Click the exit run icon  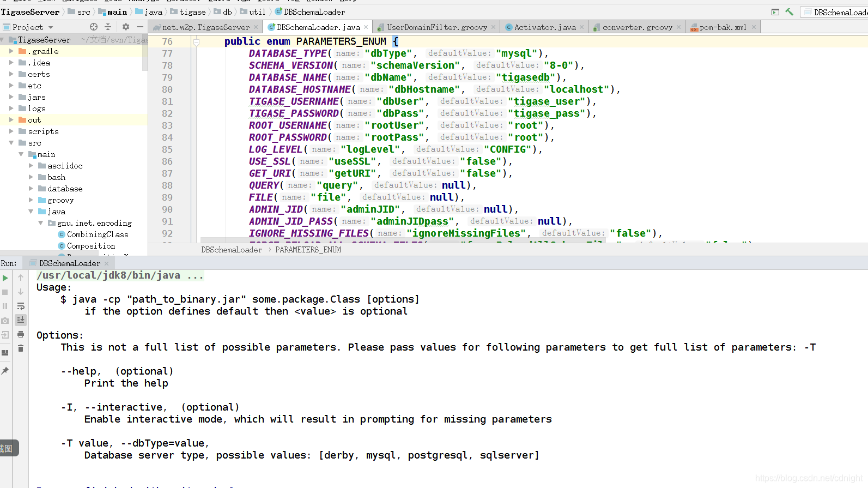5,335
